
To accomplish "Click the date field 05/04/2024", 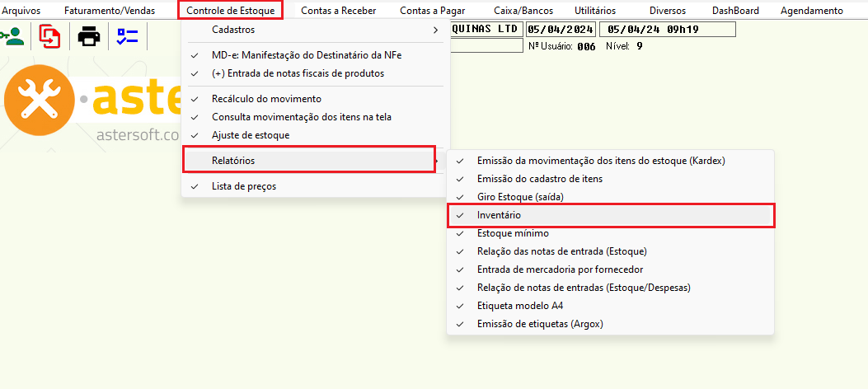I will coord(561,30).
